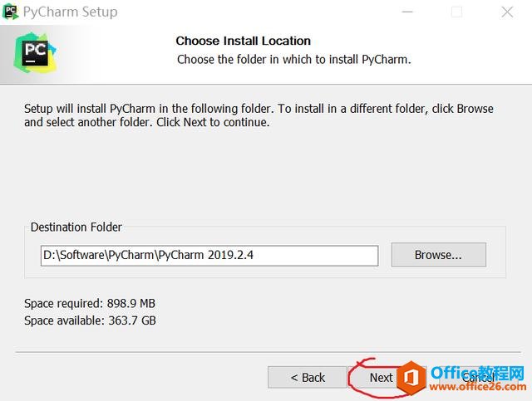Image resolution: width=532 pixels, height=401 pixels.
Task: Click the PyCharm icon in title bar
Action: pos(10,12)
